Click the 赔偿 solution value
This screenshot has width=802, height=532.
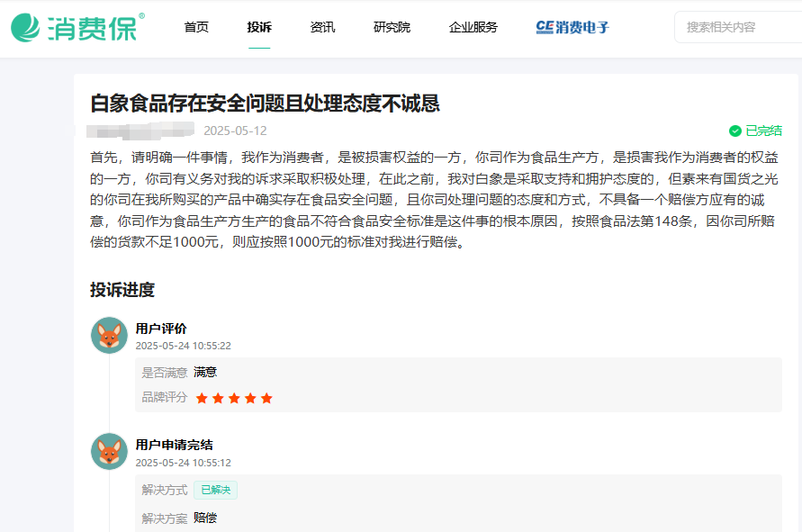click(205, 518)
